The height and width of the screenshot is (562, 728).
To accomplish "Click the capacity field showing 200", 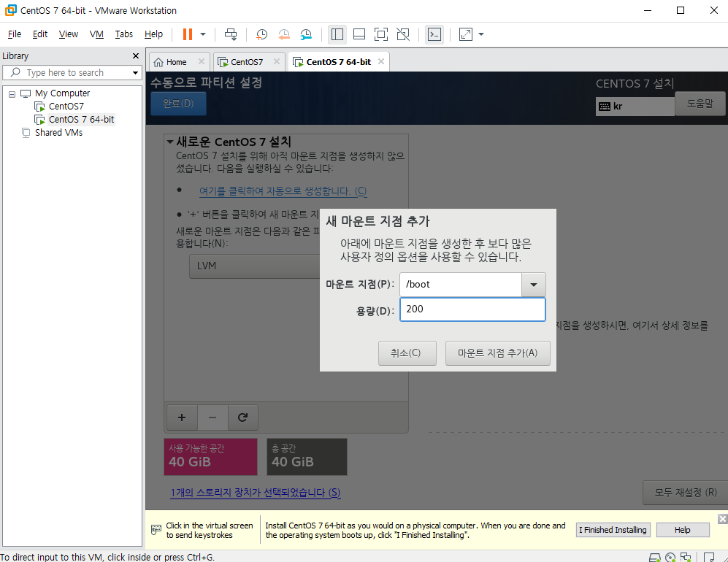I will pos(472,309).
